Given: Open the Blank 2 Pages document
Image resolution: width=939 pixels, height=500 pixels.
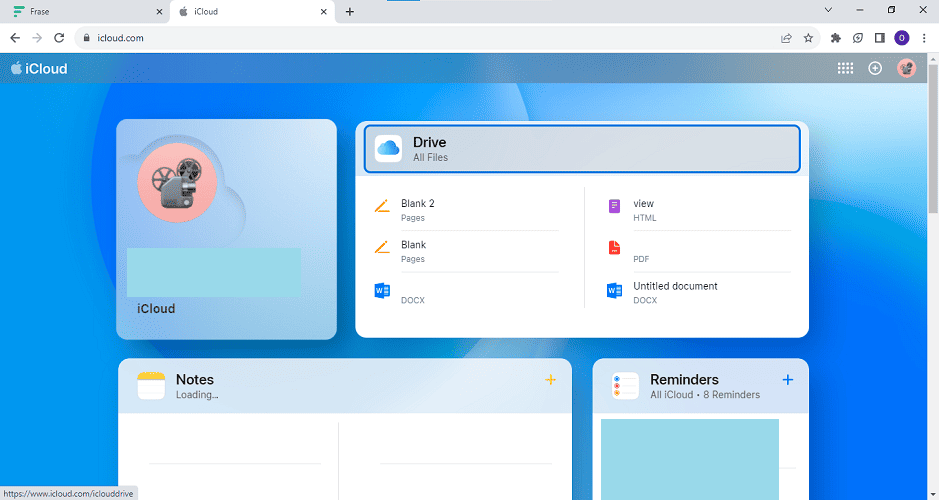Looking at the screenshot, I should click(417, 209).
